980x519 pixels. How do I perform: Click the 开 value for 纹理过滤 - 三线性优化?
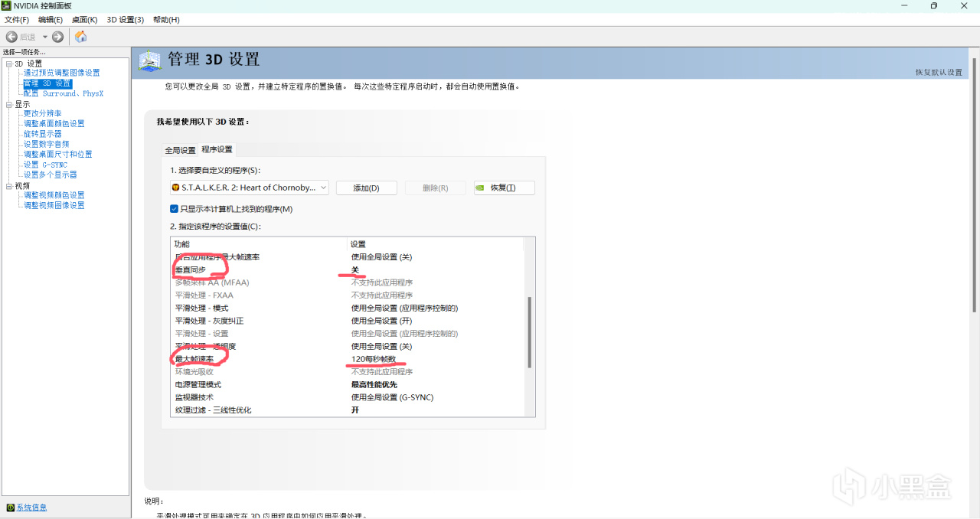pos(355,410)
